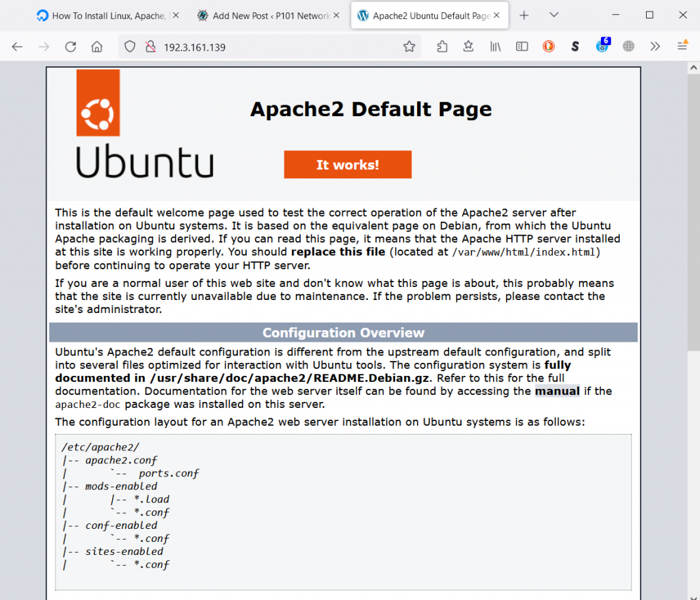Click the apache2-doc package name
Viewport: 700px width, 600px height.
point(87,405)
